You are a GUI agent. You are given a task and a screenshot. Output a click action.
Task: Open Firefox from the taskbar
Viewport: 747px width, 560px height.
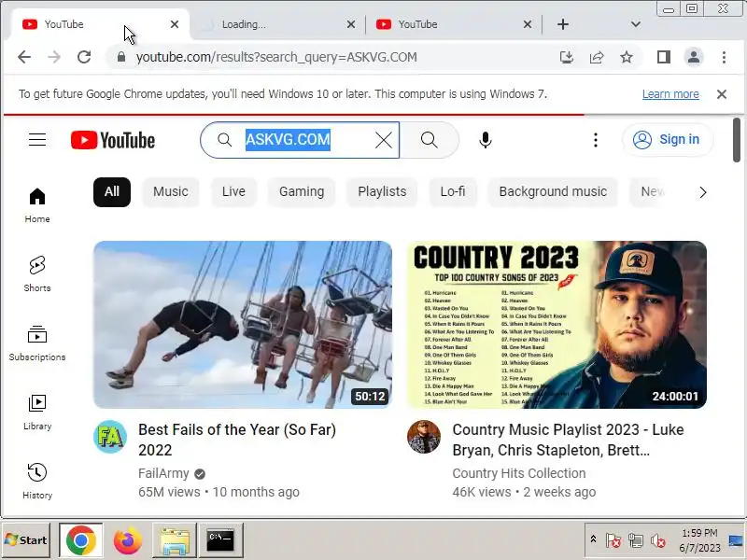(x=128, y=540)
